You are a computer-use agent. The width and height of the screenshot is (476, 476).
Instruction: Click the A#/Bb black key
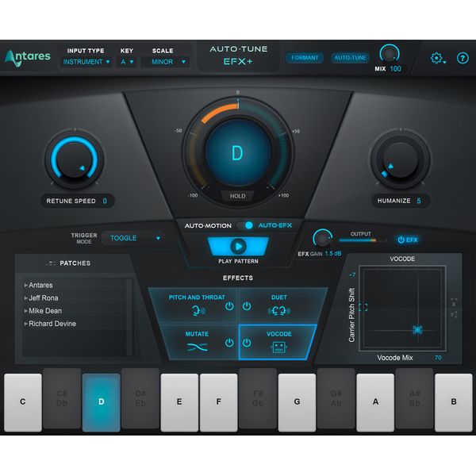[x=414, y=398]
